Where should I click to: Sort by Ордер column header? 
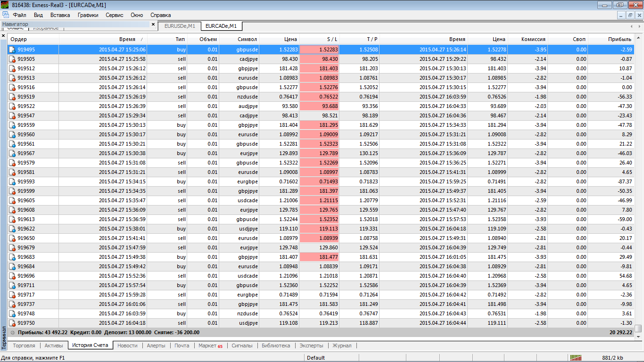pos(33,40)
